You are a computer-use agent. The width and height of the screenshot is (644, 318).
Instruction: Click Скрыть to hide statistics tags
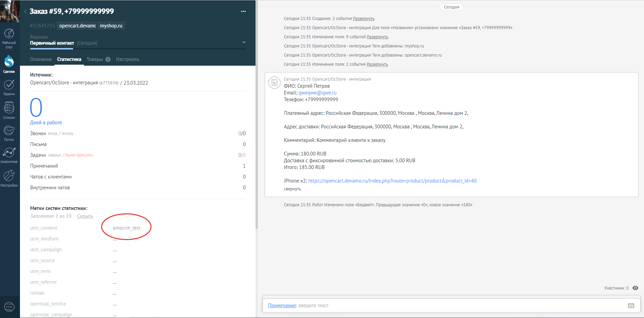[85, 216]
